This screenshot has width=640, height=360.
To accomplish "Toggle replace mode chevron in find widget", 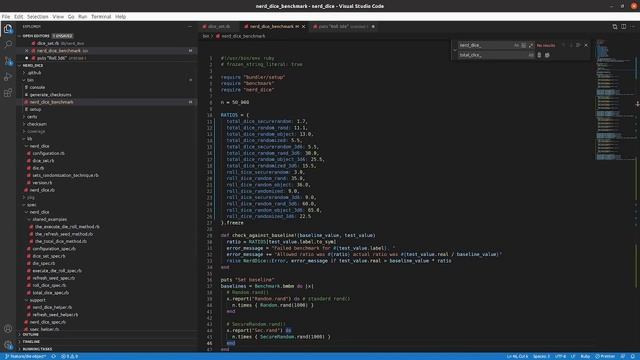I will click(x=455, y=50).
